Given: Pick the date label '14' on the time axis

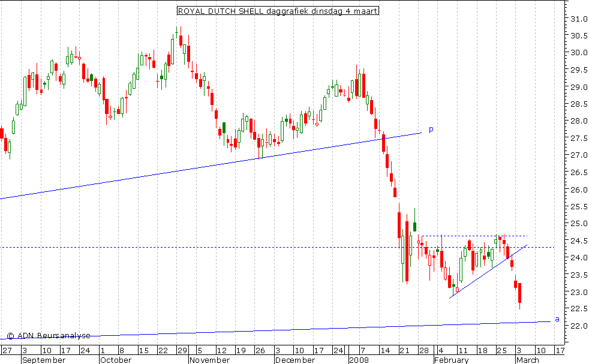Looking at the screenshot, I should pyautogui.click(x=384, y=350).
